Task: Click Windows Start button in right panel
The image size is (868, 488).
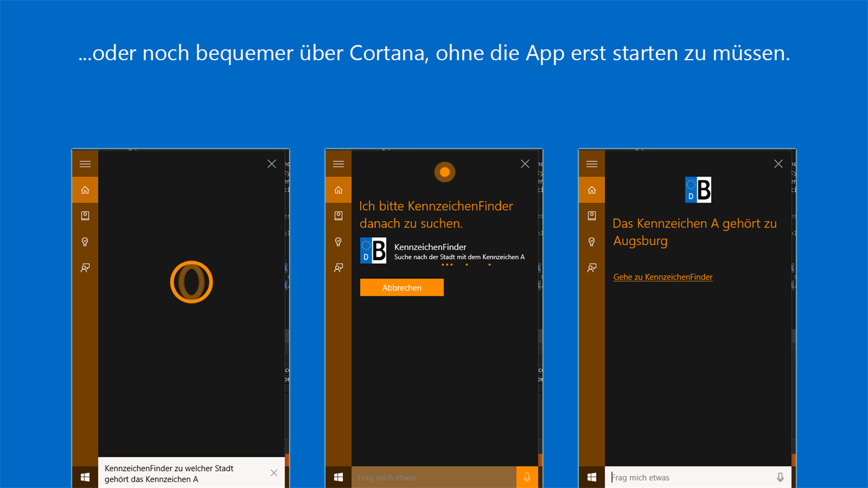Action: (591, 477)
